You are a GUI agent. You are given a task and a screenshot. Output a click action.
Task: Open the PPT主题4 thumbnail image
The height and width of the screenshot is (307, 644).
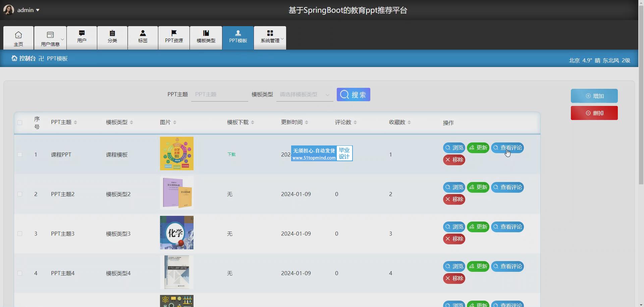(177, 272)
